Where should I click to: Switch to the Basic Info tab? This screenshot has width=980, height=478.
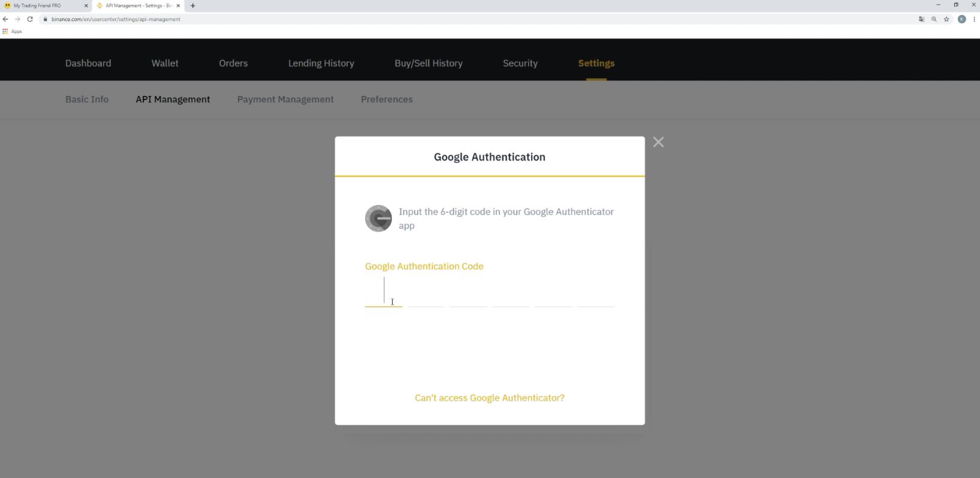[x=87, y=99]
